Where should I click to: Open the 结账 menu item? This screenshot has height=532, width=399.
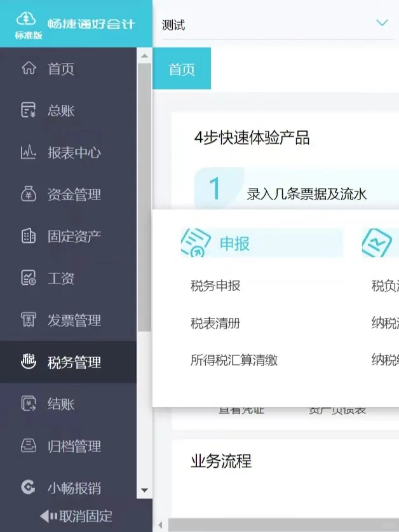pyautogui.click(x=68, y=404)
